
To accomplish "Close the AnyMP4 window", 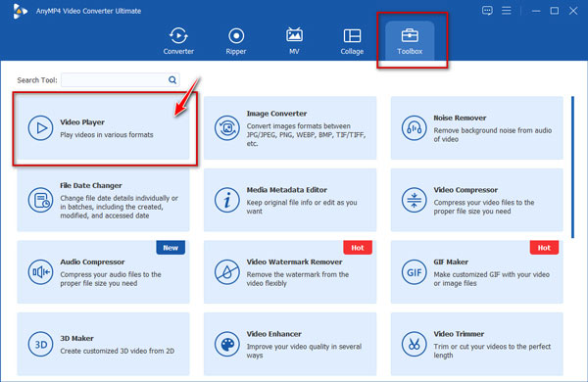I will (x=573, y=11).
